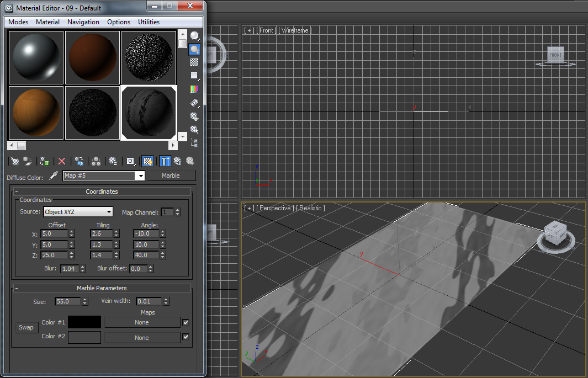Click the Make Unique icon

point(96,161)
